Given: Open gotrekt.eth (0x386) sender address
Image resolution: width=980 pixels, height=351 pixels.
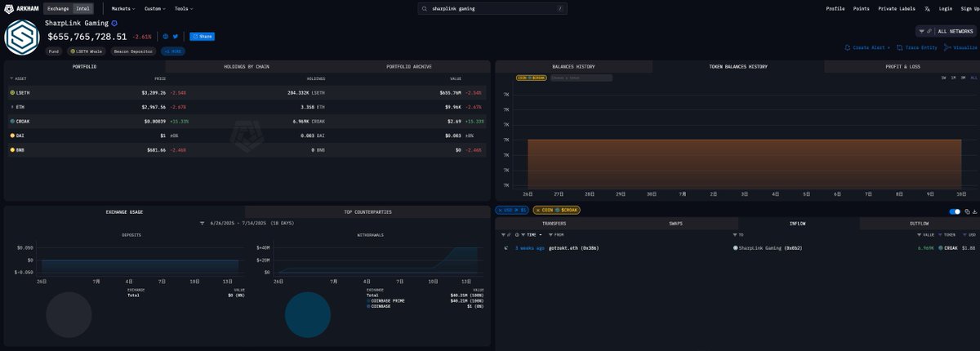Looking at the screenshot, I should coord(573,247).
